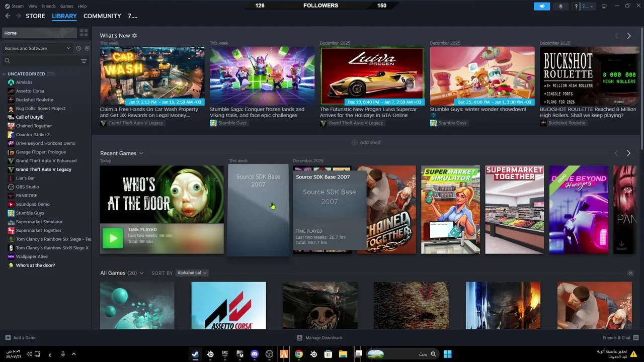Open Manage Downloads
The height and width of the screenshot is (362, 644).
point(319,338)
